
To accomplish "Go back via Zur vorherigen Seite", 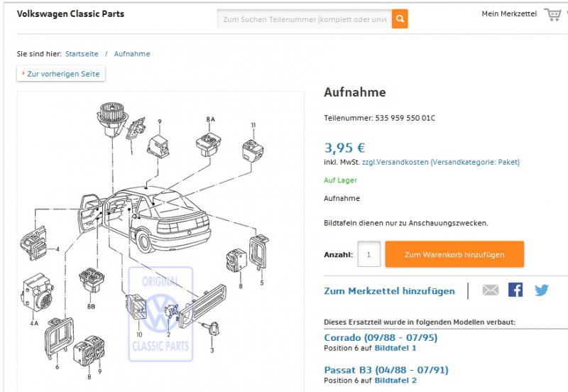I will pyautogui.click(x=61, y=74).
